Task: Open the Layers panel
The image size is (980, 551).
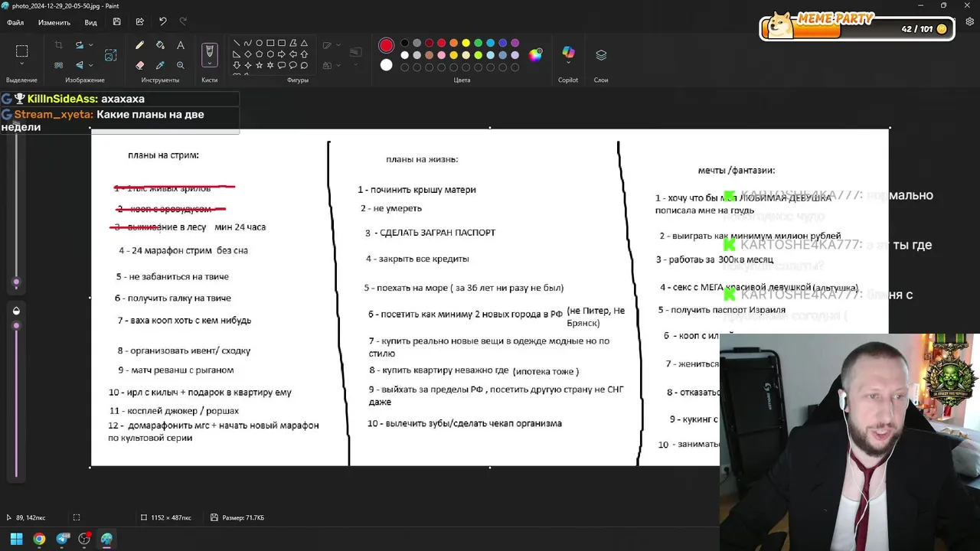Action: pos(601,55)
